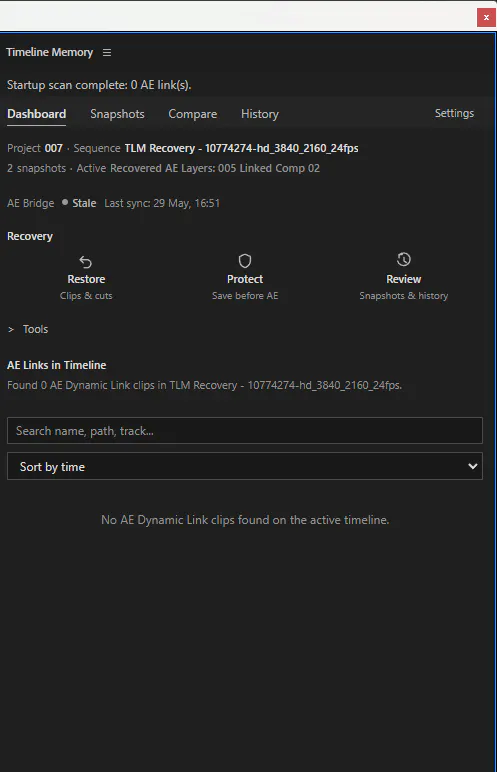Click the Review label
The image size is (497, 772).
point(403,279)
